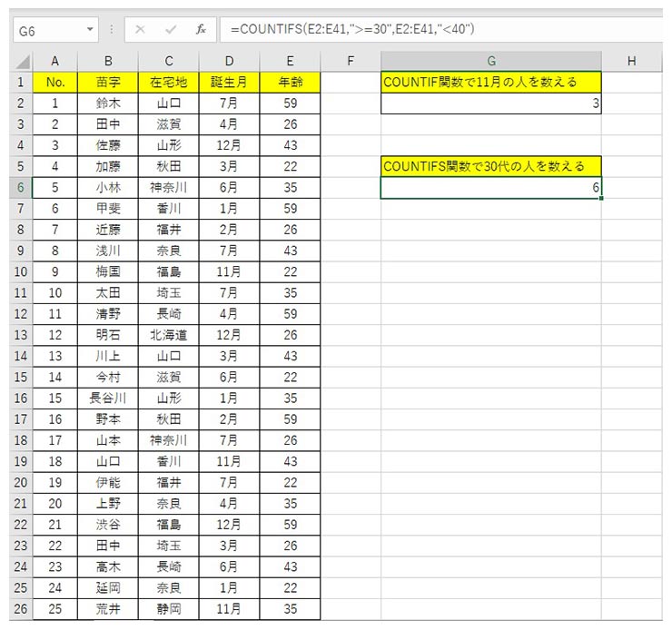This screenshot has width=672, height=630.
Task: Click cell G2 showing result 3
Action: (x=490, y=103)
